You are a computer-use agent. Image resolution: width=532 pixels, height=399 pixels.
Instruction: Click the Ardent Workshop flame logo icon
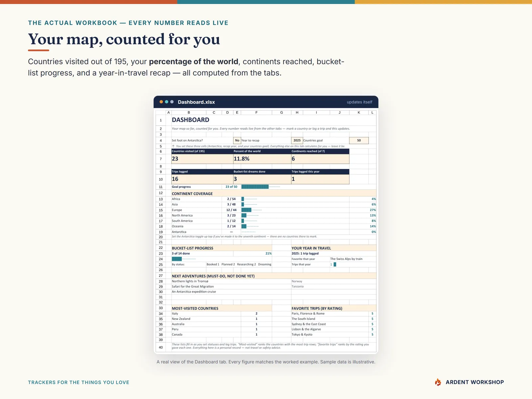pos(438,382)
